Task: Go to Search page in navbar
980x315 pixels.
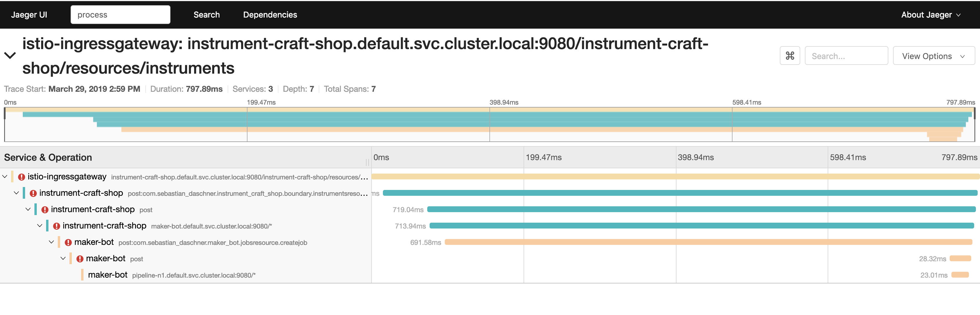Action: [207, 15]
